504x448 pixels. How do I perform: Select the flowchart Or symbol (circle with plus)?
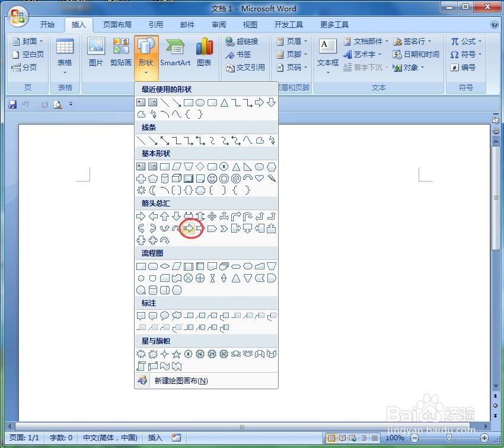(200, 278)
